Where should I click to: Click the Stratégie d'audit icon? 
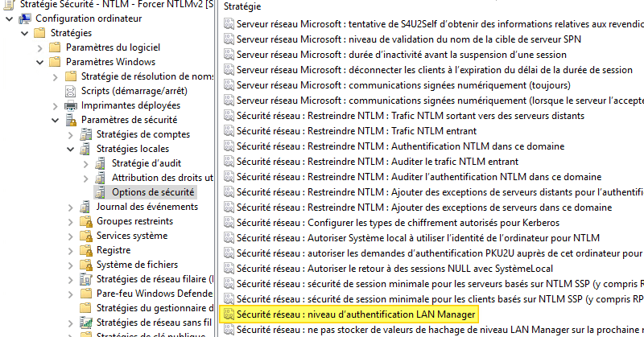(101, 163)
